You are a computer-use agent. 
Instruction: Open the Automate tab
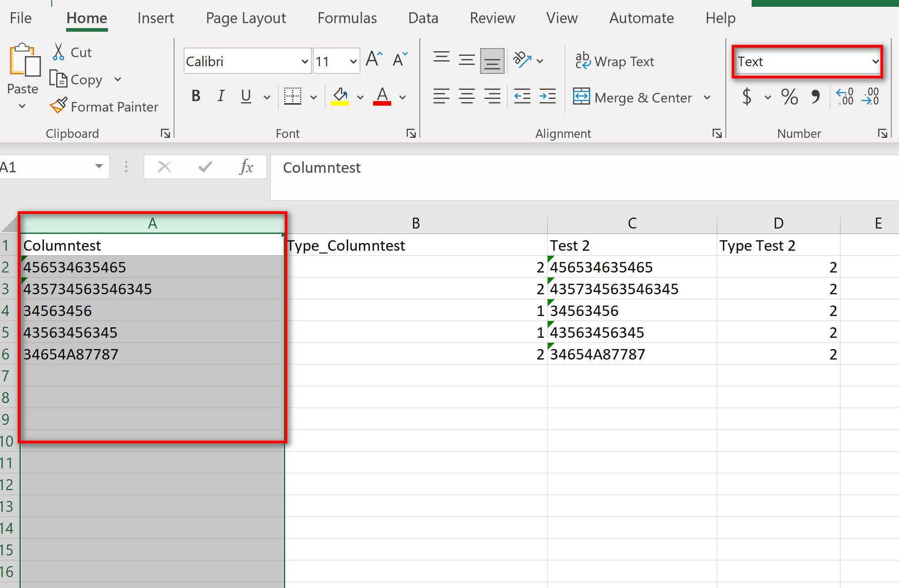pyautogui.click(x=641, y=18)
